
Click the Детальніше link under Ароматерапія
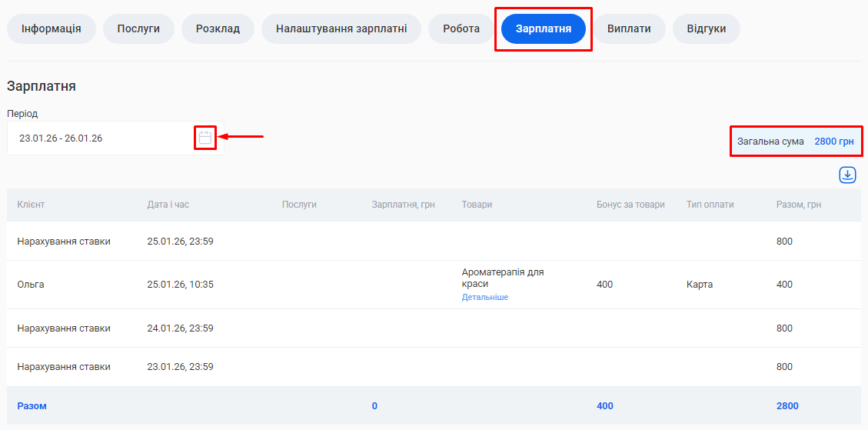coord(484,297)
